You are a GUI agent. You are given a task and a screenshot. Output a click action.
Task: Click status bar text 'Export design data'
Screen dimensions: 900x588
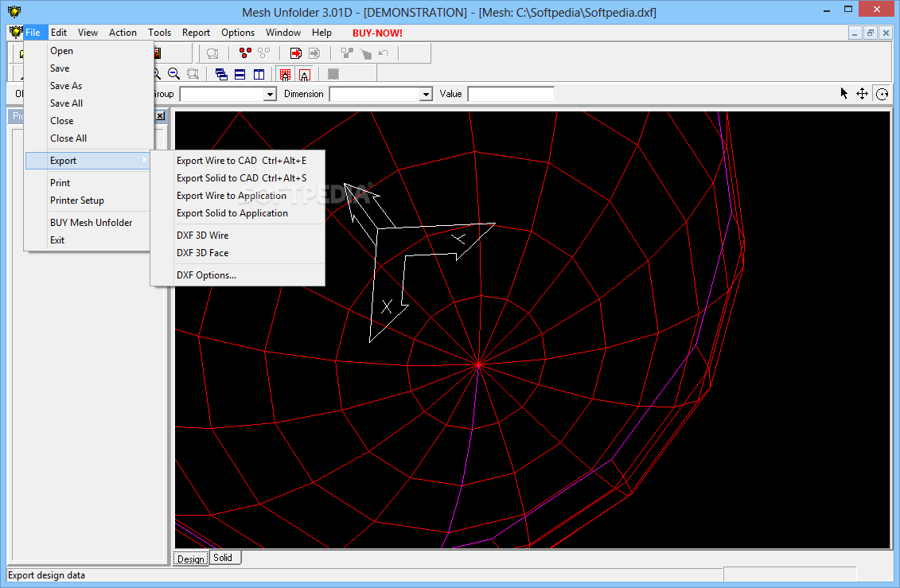(46, 574)
